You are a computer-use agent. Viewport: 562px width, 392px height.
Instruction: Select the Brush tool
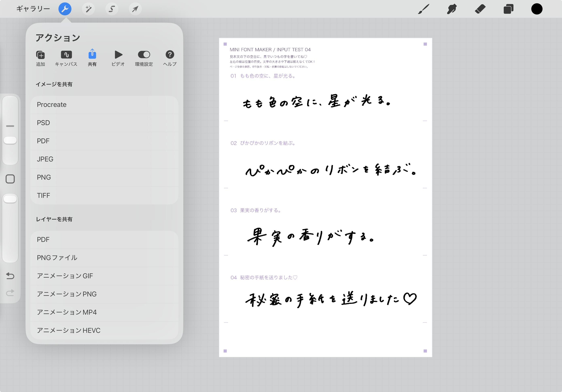click(424, 9)
